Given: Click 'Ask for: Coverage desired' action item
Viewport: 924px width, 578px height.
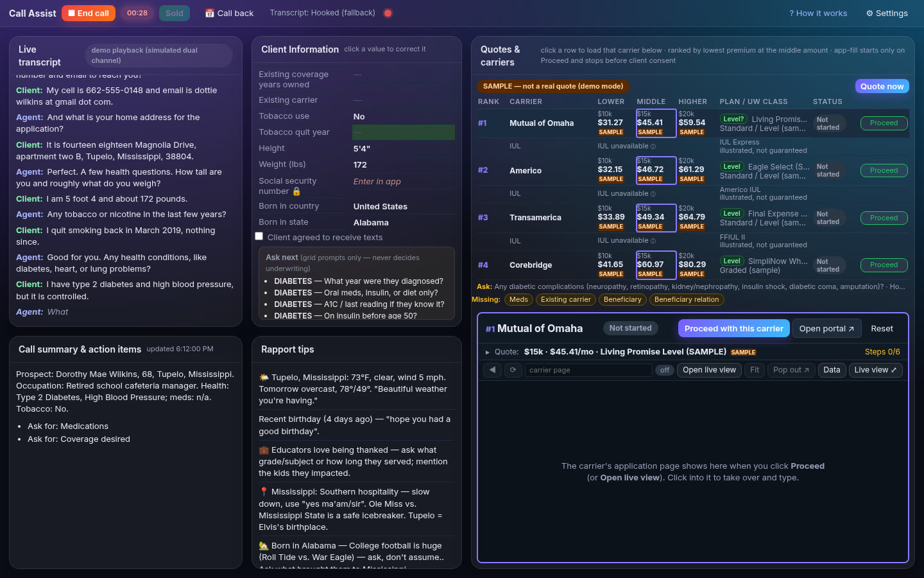Looking at the screenshot, I should tap(79, 439).
